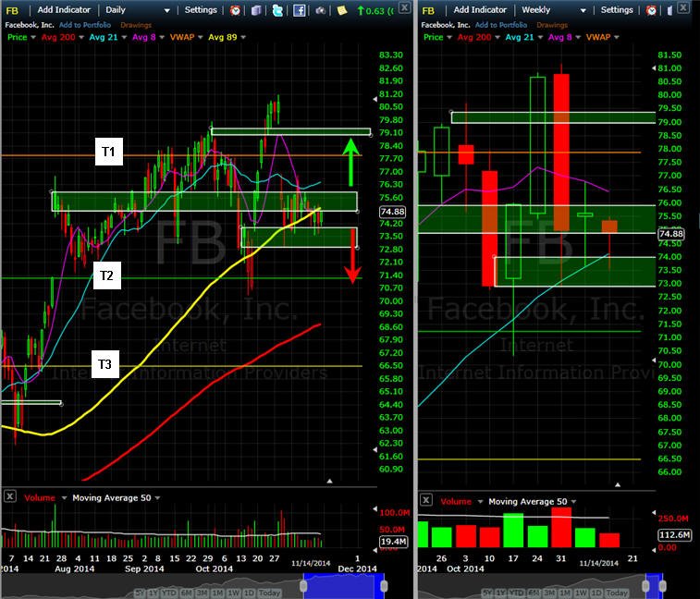Select 1Y range in Daily chart
This screenshot has height=599, width=700.
(x=153, y=593)
